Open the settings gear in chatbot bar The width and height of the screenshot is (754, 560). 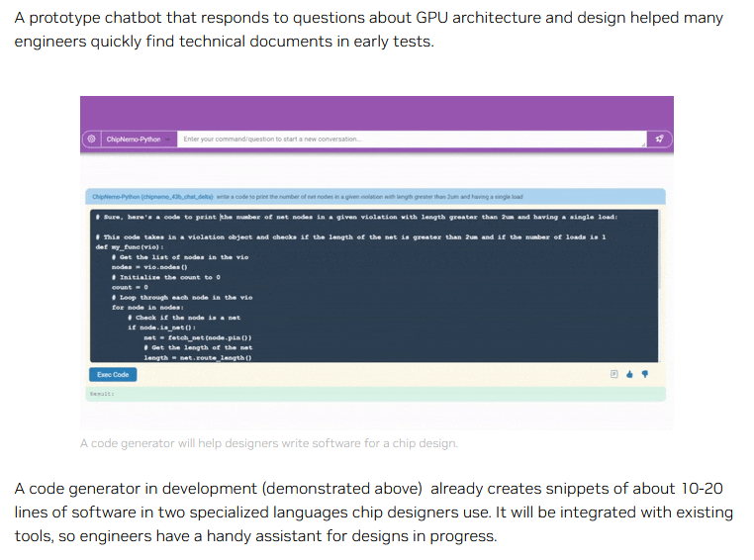coord(91,139)
